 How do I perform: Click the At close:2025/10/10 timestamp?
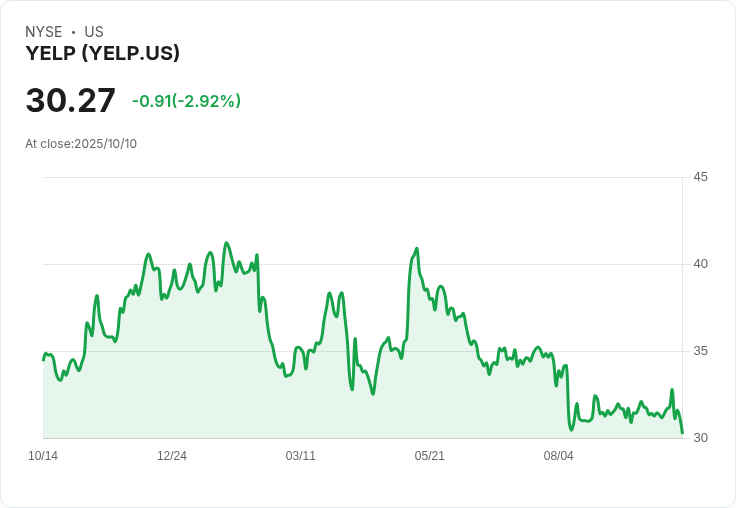(81, 144)
